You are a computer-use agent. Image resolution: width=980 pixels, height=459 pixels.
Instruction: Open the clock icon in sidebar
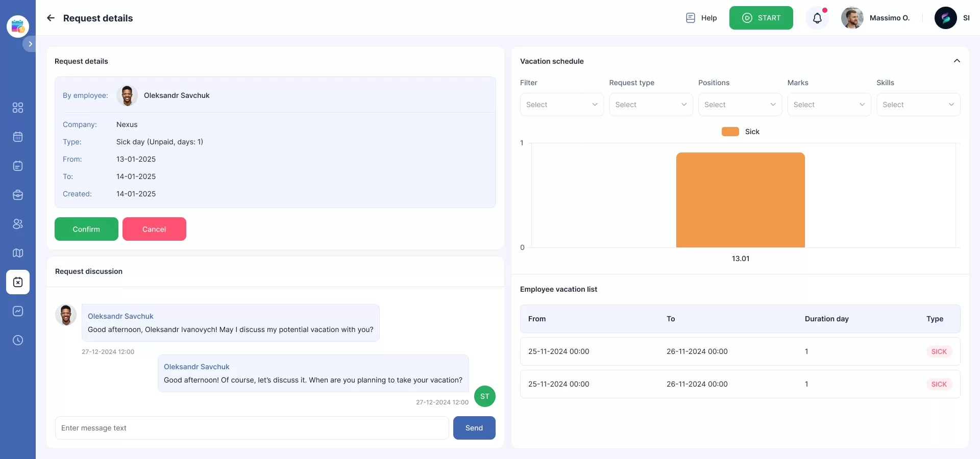click(18, 340)
